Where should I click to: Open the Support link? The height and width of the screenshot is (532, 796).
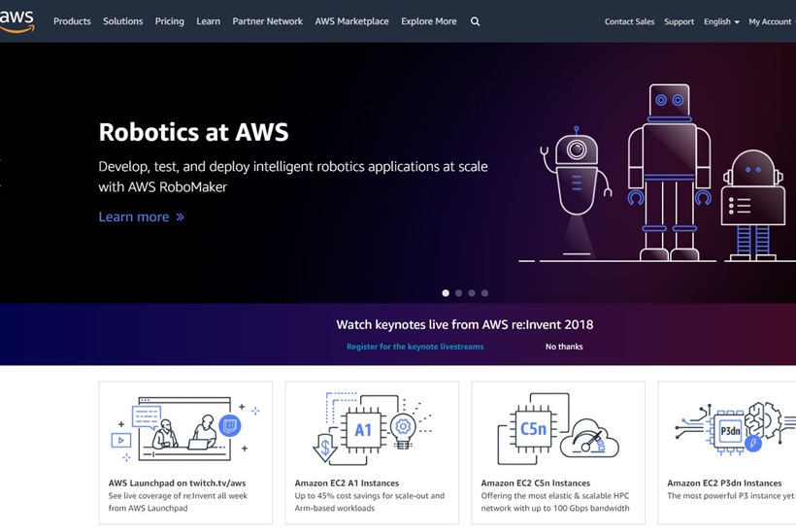click(679, 21)
